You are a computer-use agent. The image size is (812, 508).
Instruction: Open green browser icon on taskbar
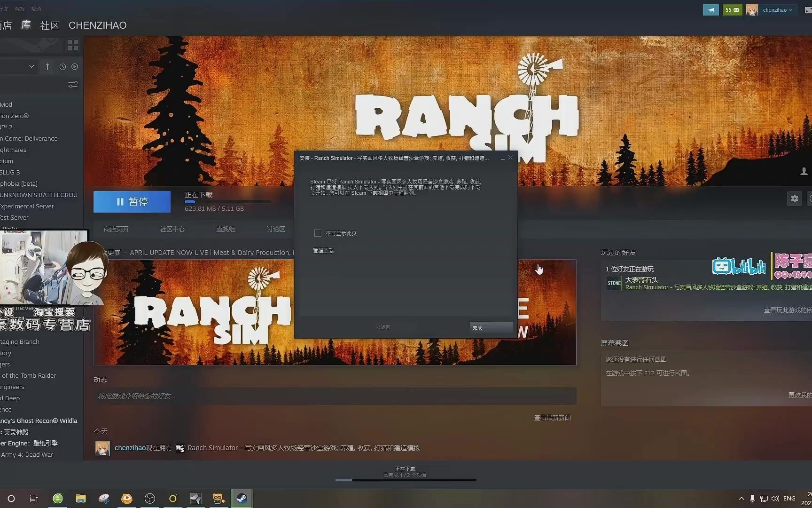pyautogui.click(x=58, y=499)
